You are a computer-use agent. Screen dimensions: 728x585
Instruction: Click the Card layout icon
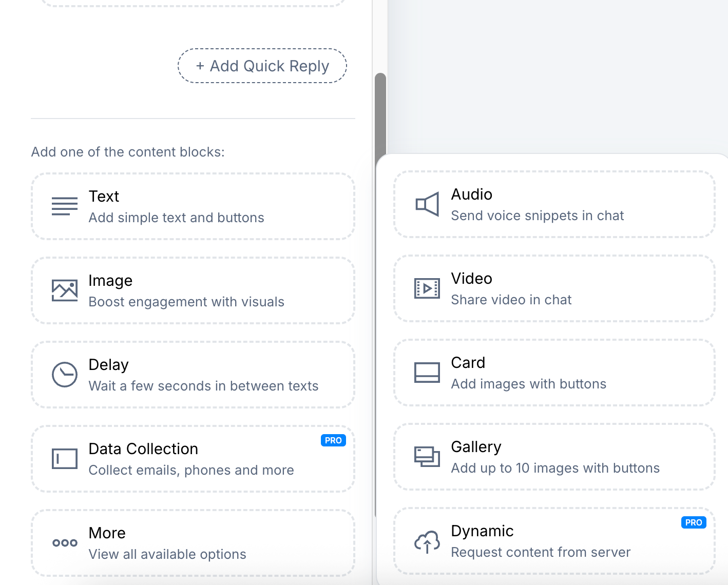pos(427,373)
